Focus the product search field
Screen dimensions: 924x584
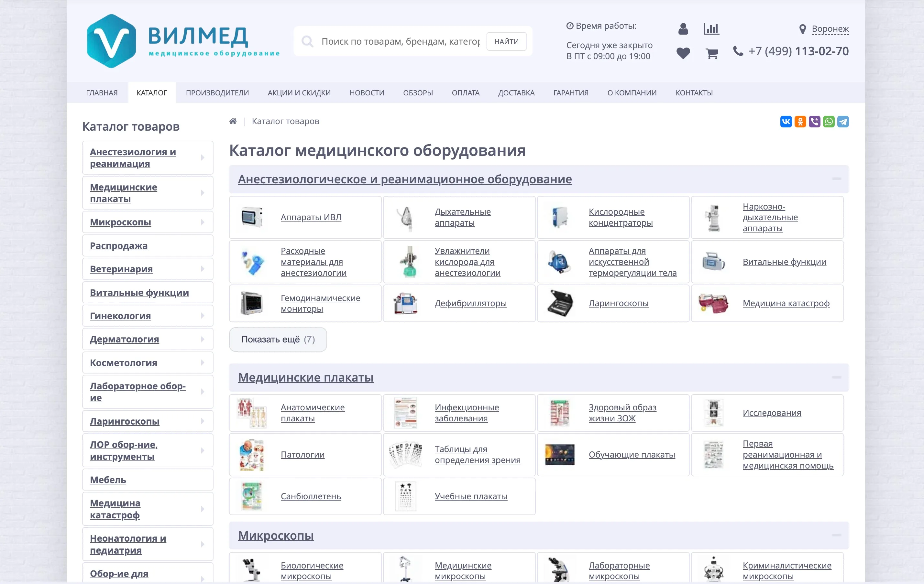point(401,41)
